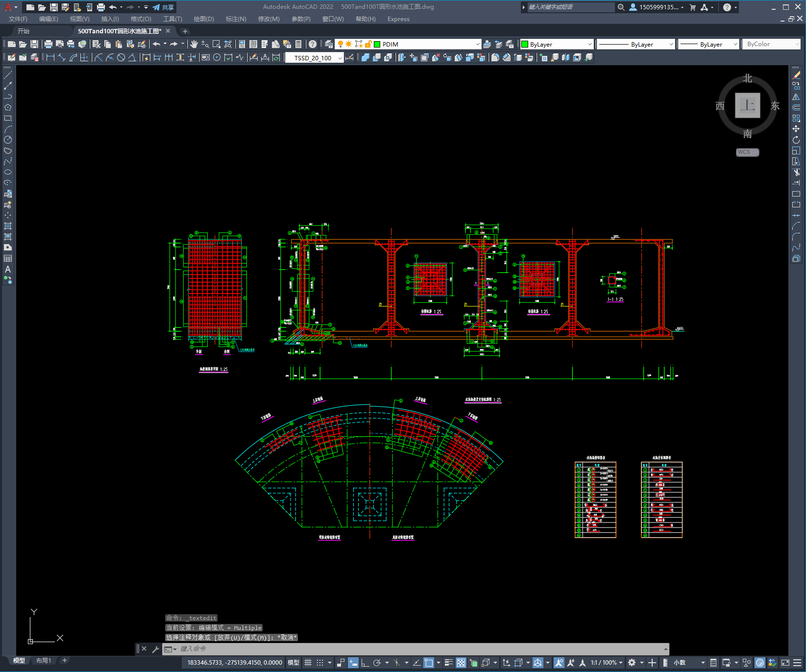The width and height of the screenshot is (806, 672).
Task: Select the Multiline Text 'A' tool
Action: tap(8, 269)
